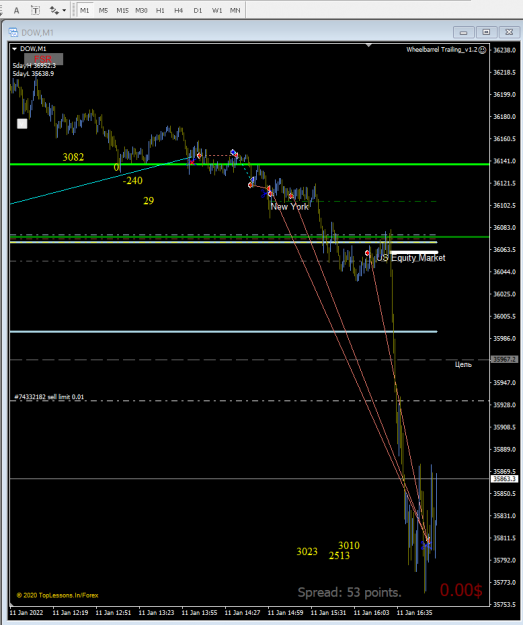Click the smiley expert advisor icon
This screenshot has width=523, height=625.
pyautogui.click(x=482, y=50)
